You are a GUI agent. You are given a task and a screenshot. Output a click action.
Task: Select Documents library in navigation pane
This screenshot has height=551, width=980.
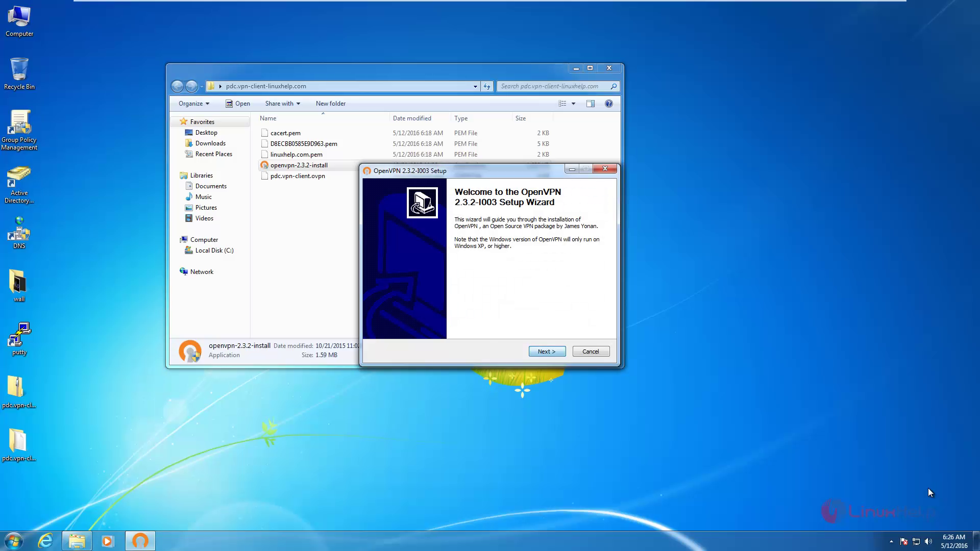click(x=211, y=186)
